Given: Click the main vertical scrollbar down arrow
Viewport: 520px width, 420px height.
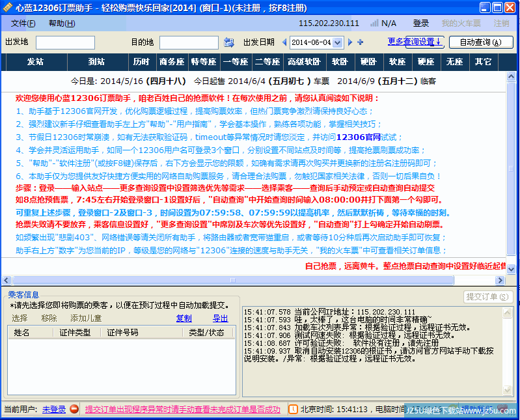Looking at the screenshot, I should 511,269.
